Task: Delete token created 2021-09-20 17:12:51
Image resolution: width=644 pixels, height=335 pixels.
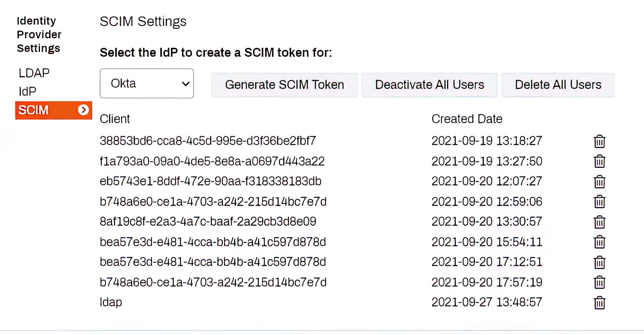Action: tap(599, 262)
